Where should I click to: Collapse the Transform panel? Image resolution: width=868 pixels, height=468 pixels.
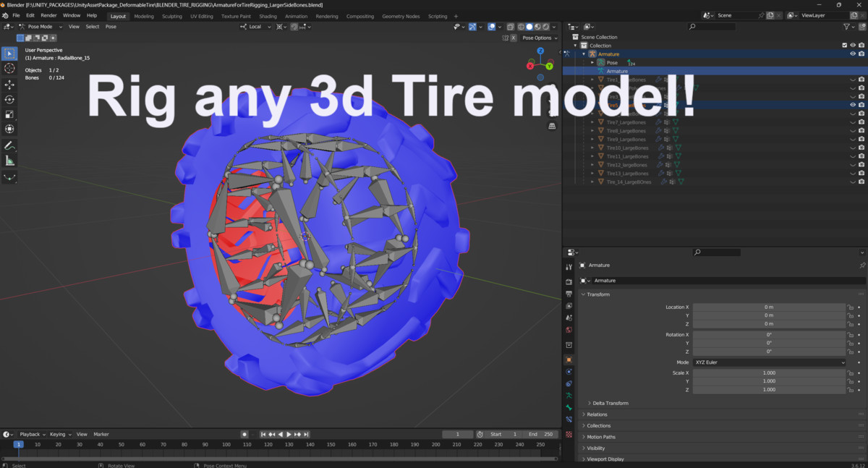point(598,294)
